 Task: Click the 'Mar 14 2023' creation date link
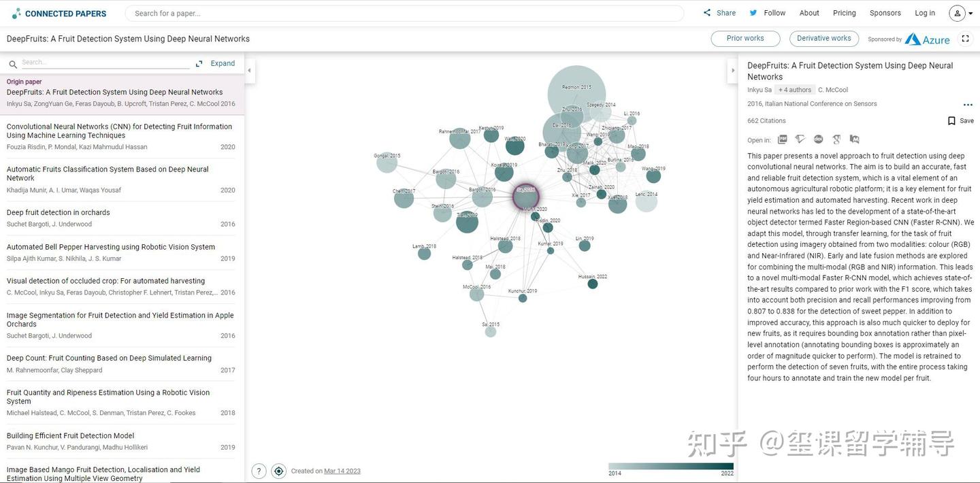click(342, 471)
